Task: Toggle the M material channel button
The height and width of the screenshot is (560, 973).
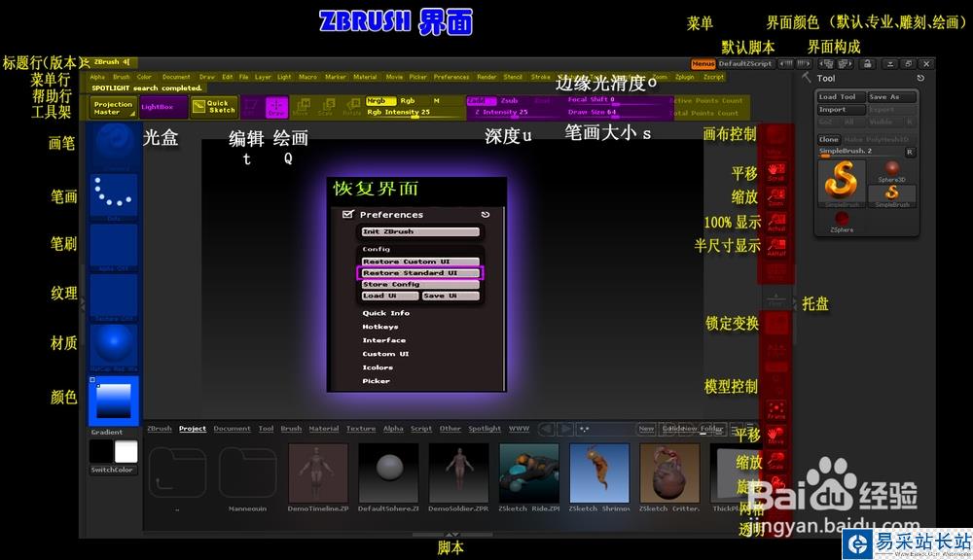Action: [x=436, y=100]
